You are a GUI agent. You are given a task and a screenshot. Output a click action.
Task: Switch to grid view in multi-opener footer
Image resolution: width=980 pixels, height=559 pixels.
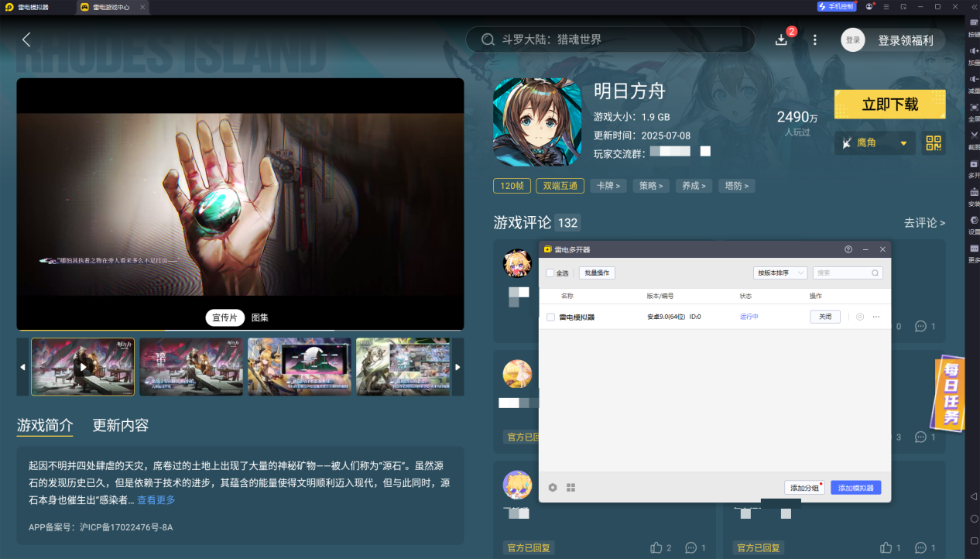point(571,488)
